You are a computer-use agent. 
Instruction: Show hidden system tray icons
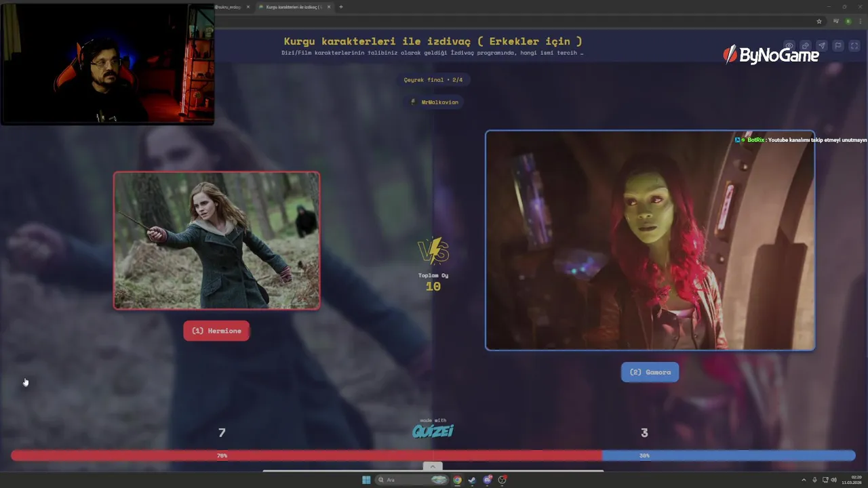[804, 480]
